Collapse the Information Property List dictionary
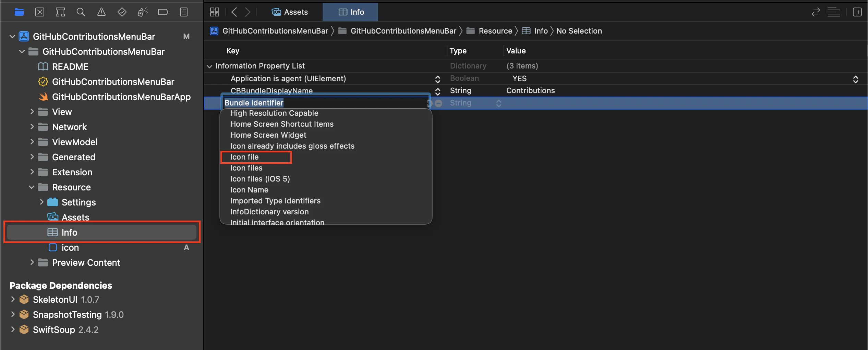The image size is (868, 350). (209, 66)
